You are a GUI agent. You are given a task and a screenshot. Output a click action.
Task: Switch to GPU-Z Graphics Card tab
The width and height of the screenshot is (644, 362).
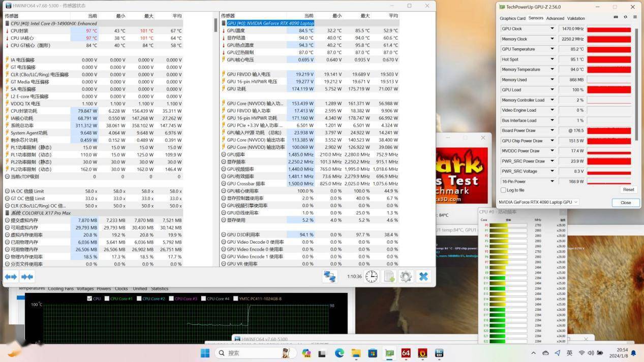tap(512, 18)
